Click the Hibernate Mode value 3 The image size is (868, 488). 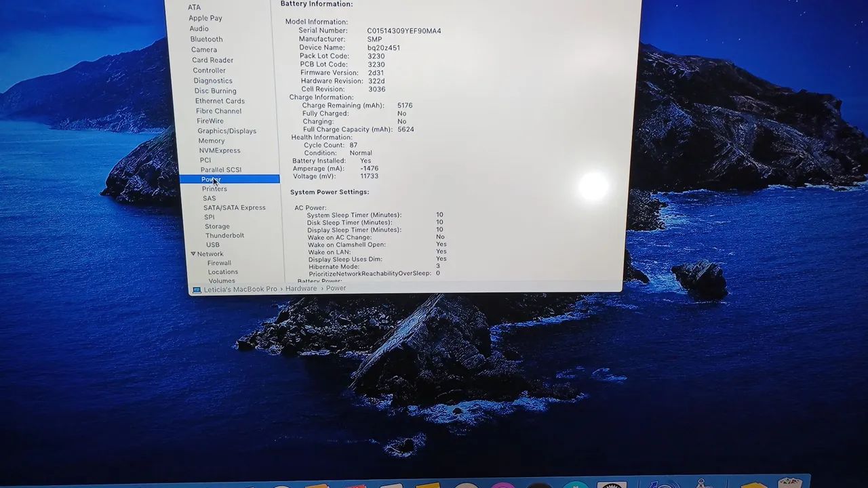click(438, 266)
